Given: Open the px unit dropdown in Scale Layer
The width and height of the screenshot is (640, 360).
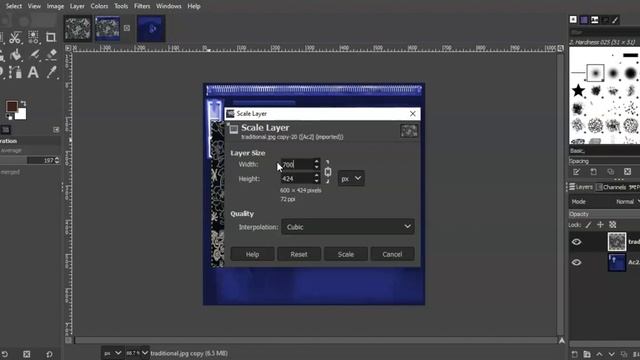Looking at the screenshot, I should pos(351,178).
